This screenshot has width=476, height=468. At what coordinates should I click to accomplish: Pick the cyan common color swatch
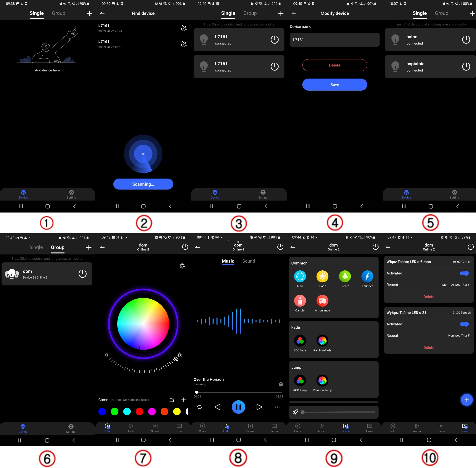click(127, 411)
